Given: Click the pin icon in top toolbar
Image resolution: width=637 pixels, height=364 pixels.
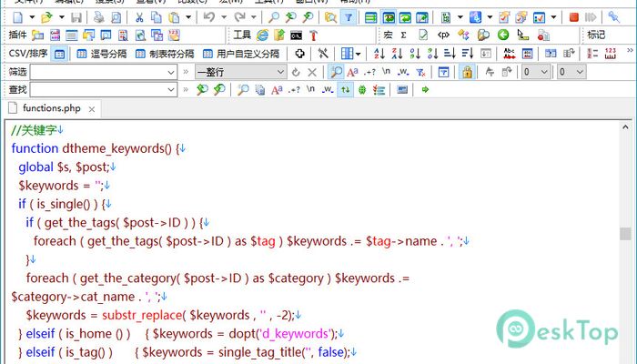Looking at the screenshot, I should (x=613, y=17).
